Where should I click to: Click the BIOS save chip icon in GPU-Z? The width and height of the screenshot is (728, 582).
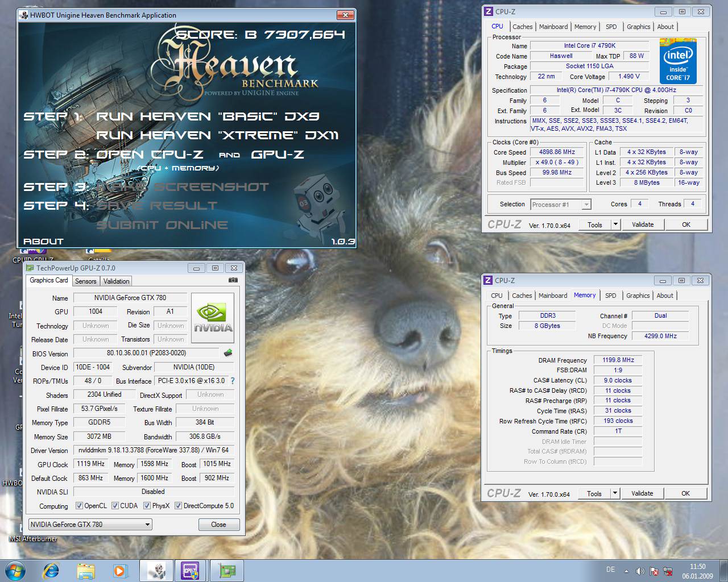228,353
